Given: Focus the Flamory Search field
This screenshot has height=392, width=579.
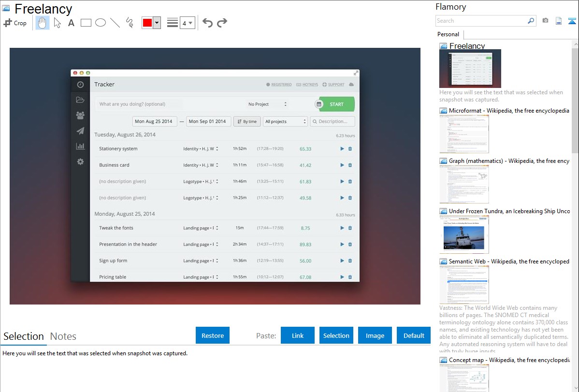Looking at the screenshot, I should 481,21.
